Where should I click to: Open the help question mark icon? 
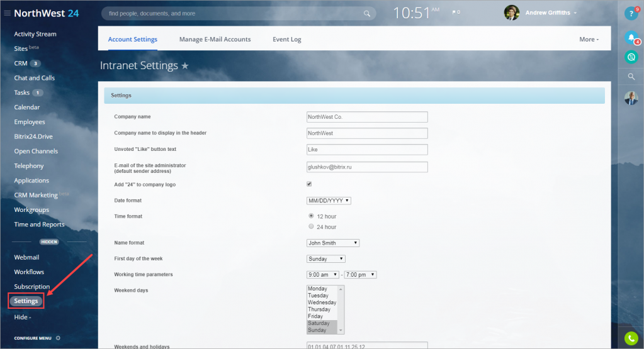[631, 13]
